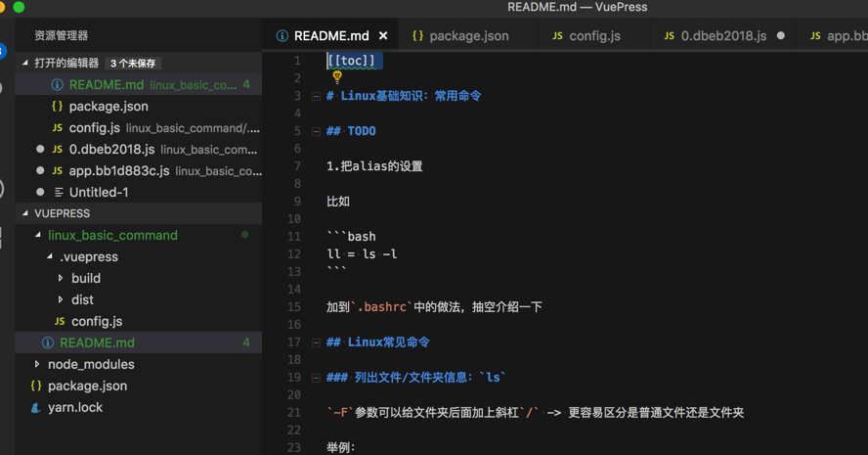Click the info icon on README.md tab

282,36
